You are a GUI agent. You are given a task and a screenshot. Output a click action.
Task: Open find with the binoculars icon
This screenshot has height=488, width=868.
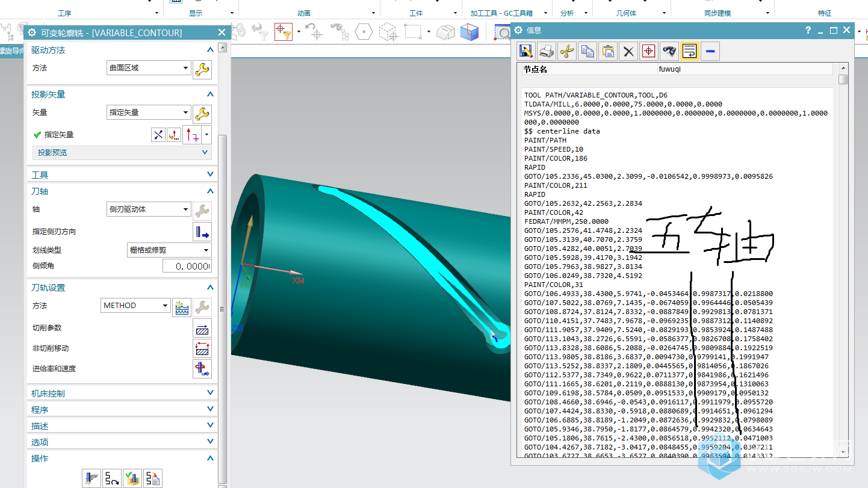click(669, 52)
